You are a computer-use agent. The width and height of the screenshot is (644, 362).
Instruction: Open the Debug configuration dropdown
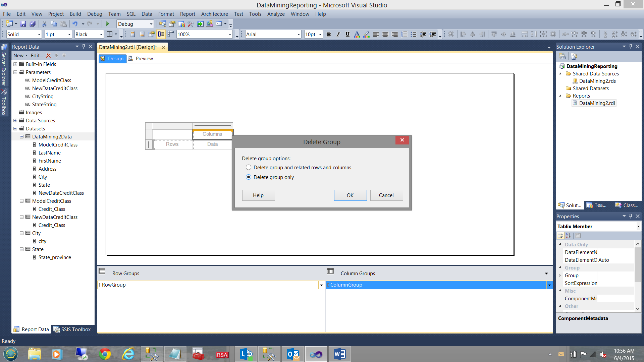click(x=151, y=24)
